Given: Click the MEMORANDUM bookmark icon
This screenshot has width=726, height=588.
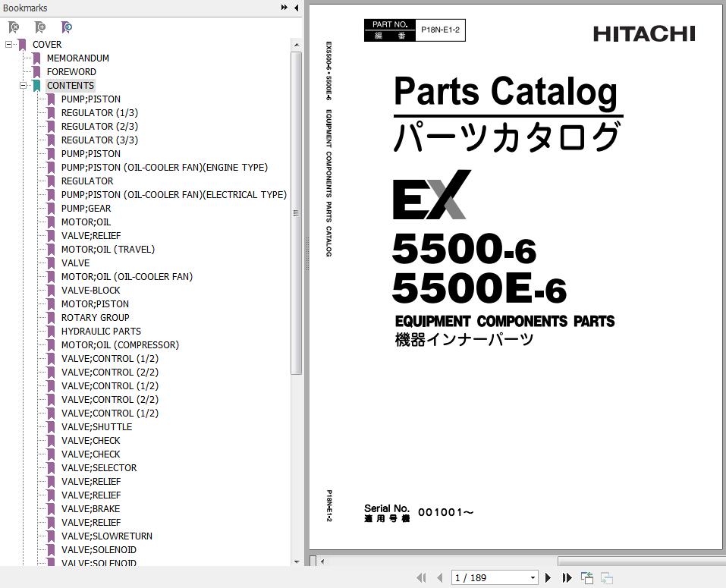Looking at the screenshot, I should (x=36, y=58).
